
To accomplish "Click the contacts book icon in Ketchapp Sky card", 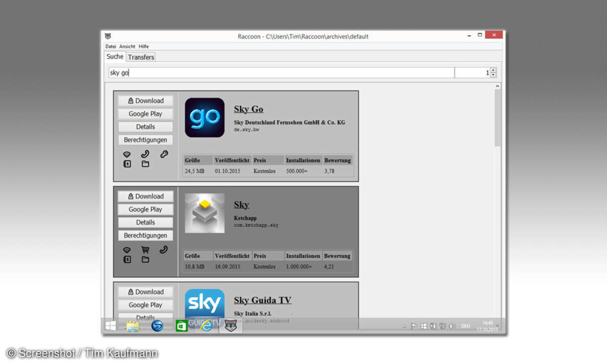I will (x=127, y=259).
